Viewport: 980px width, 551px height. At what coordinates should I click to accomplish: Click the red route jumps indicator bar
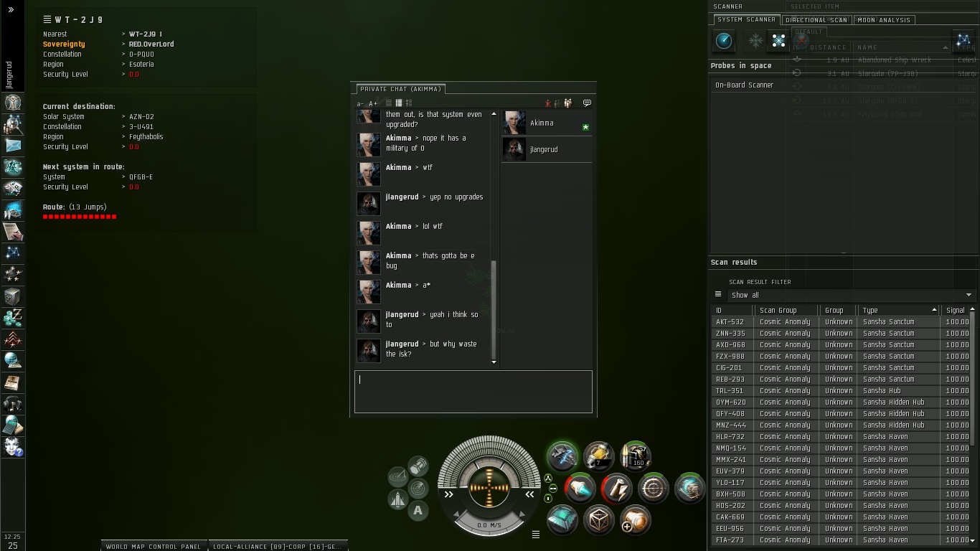(x=80, y=217)
